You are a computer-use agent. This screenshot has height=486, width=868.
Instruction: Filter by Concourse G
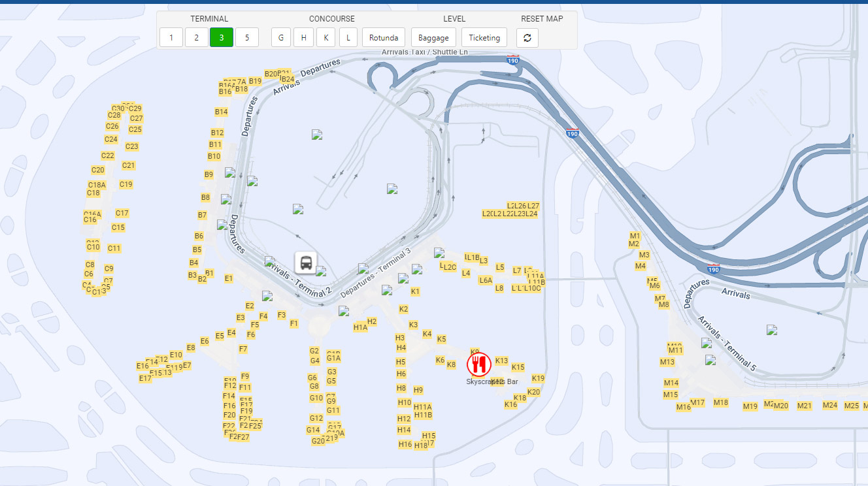[281, 38]
